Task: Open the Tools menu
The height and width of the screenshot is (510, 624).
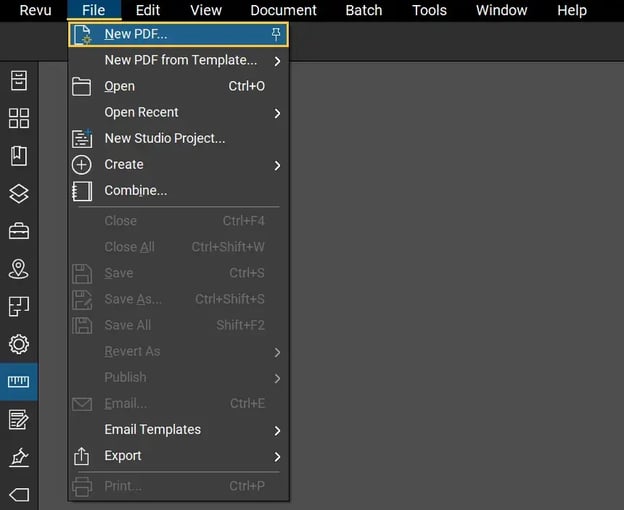Action: point(429,10)
